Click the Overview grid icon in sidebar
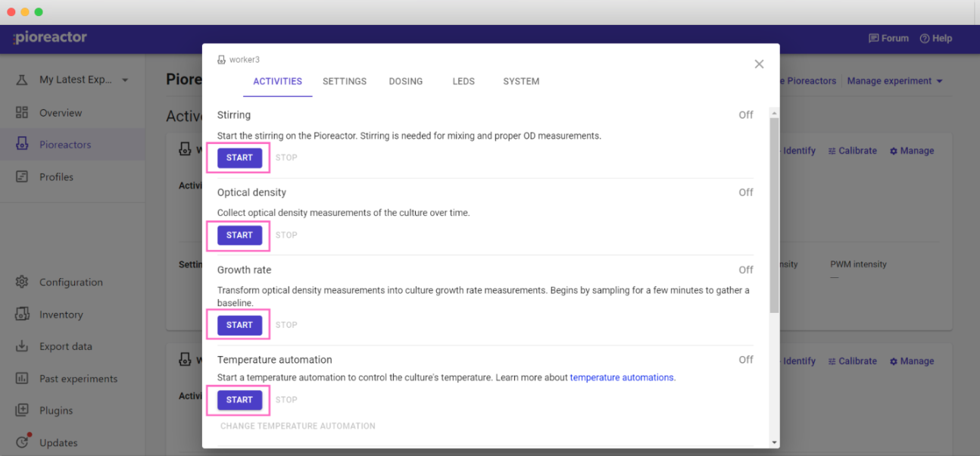Image resolution: width=980 pixels, height=456 pixels. point(22,113)
